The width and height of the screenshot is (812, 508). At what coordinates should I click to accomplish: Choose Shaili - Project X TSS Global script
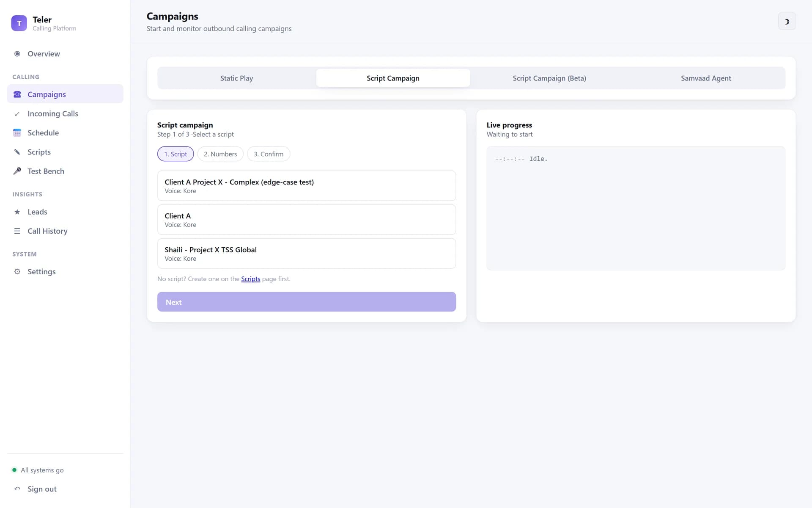pyautogui.click(x=307, y=254)
